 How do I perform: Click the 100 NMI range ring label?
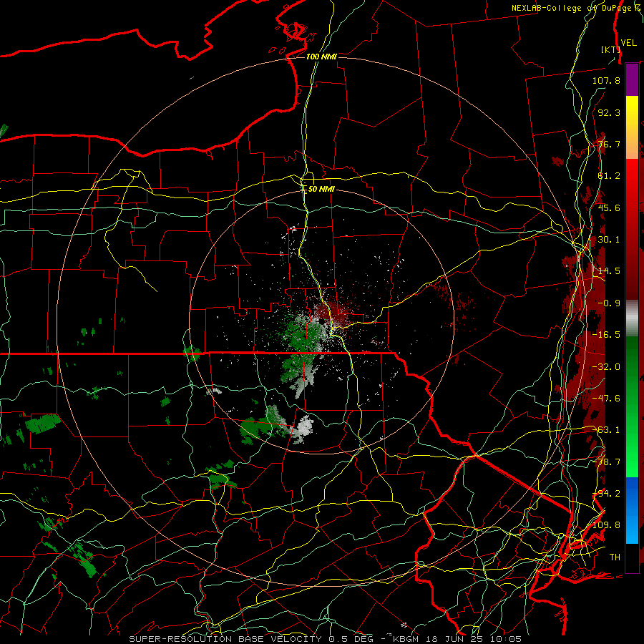(321, 57)
